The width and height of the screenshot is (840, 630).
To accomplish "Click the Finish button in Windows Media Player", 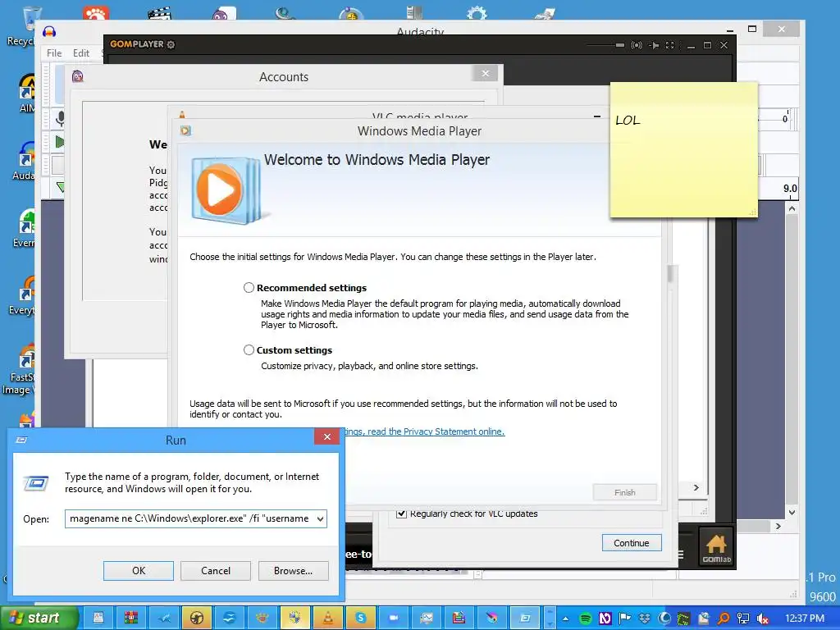I will coord(624,492).
